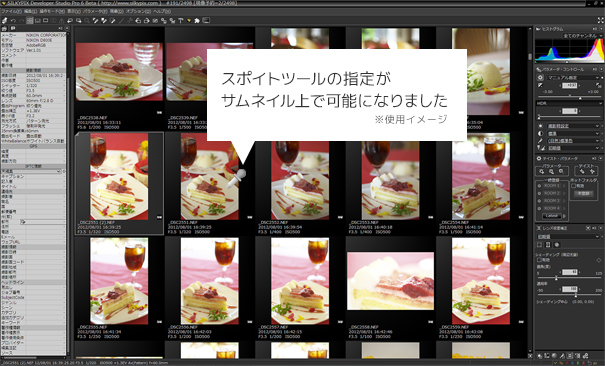Click the round auto-exposure icon in Parameter Control

(540, 77)
